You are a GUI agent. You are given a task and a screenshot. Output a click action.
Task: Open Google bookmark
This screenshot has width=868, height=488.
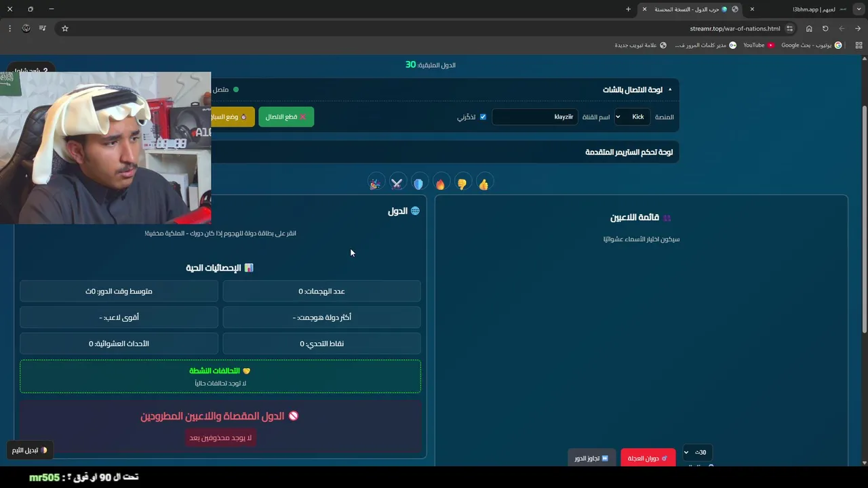pyautogui.click(x=811, y=45)
